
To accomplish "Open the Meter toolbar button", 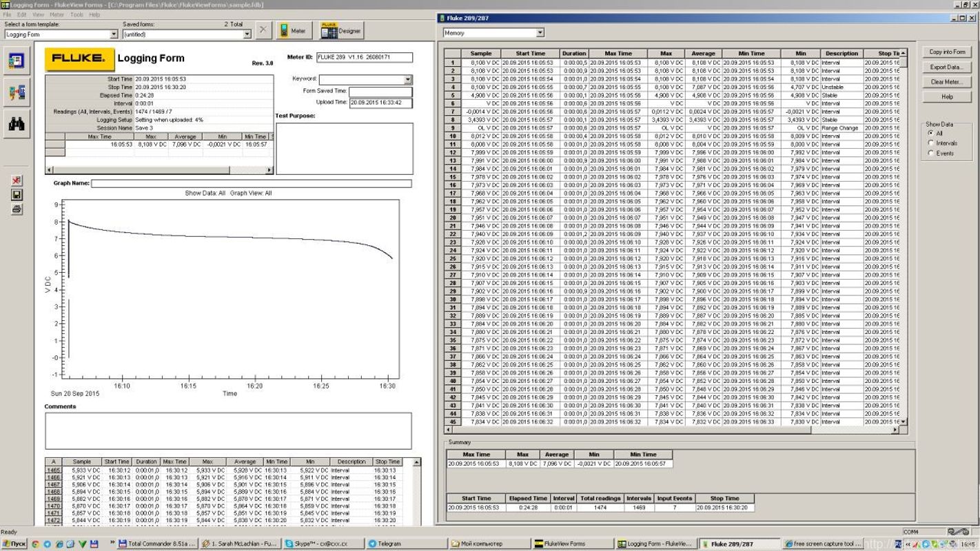I will (x=293, y=31).
